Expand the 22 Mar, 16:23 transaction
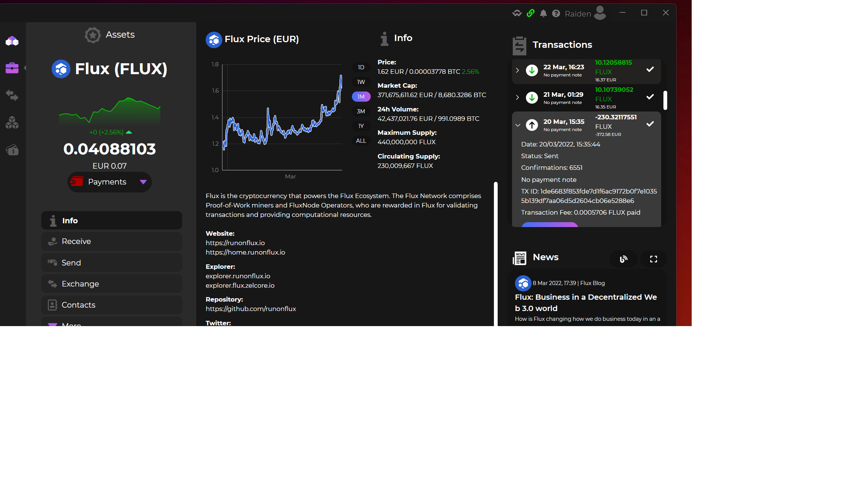This screenshot has width=868, height=488. click(x=517, y=70)
